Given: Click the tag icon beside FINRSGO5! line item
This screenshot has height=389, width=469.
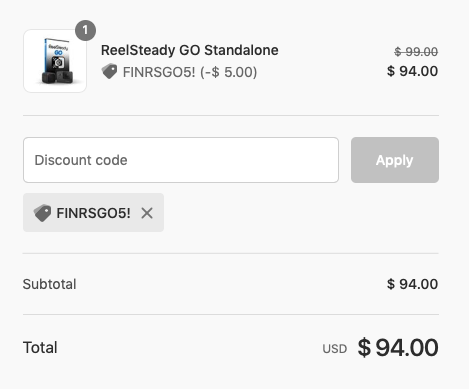Looking at the screenshot, I should click(x=109, y=71).
